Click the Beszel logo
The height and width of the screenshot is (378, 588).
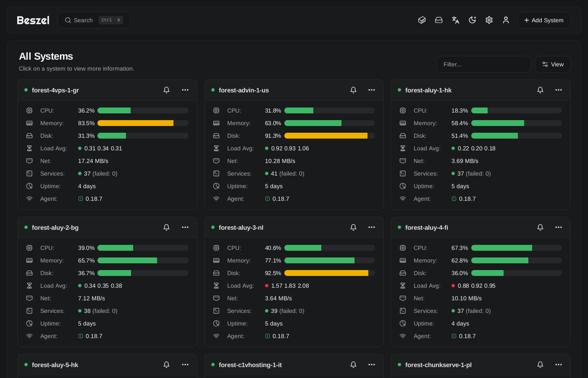click(x=33, y=20)
